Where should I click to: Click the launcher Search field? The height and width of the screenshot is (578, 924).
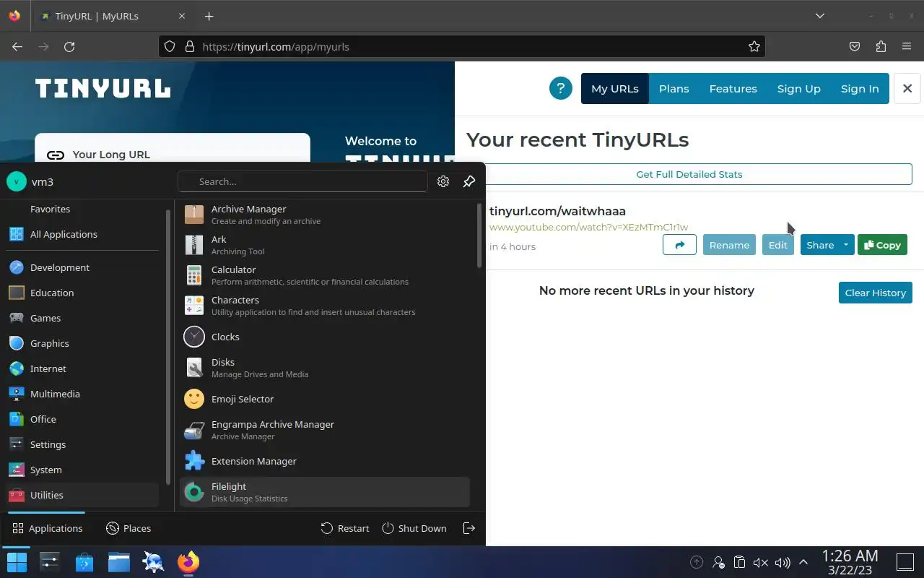point(303,181)
